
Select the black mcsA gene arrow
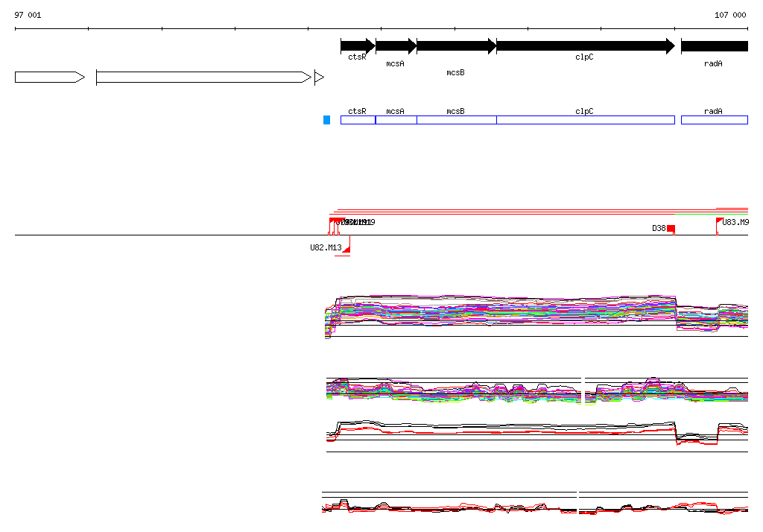point(396,46)
